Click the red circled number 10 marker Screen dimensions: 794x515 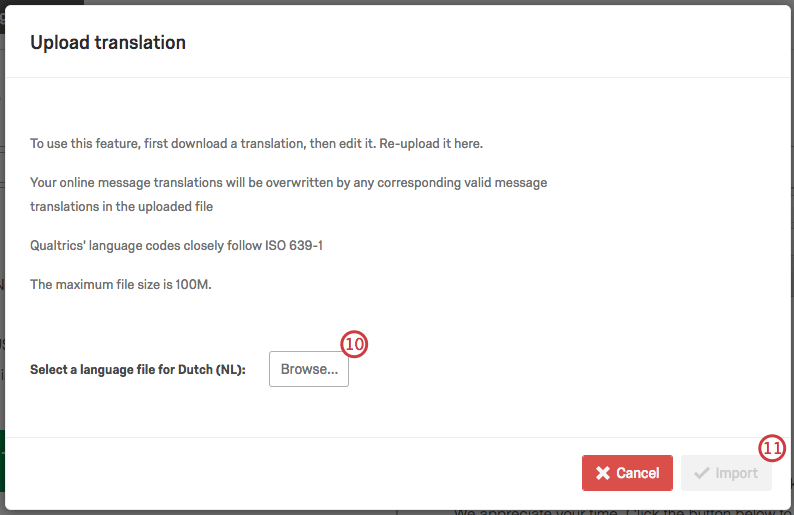[x=355, y=344]
